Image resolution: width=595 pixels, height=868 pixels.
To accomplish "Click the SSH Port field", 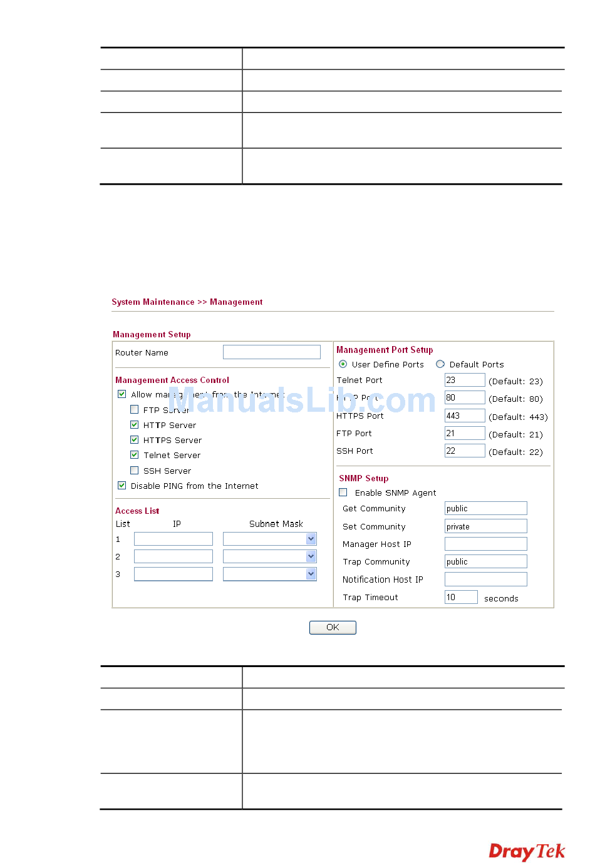I will (465, 451).
